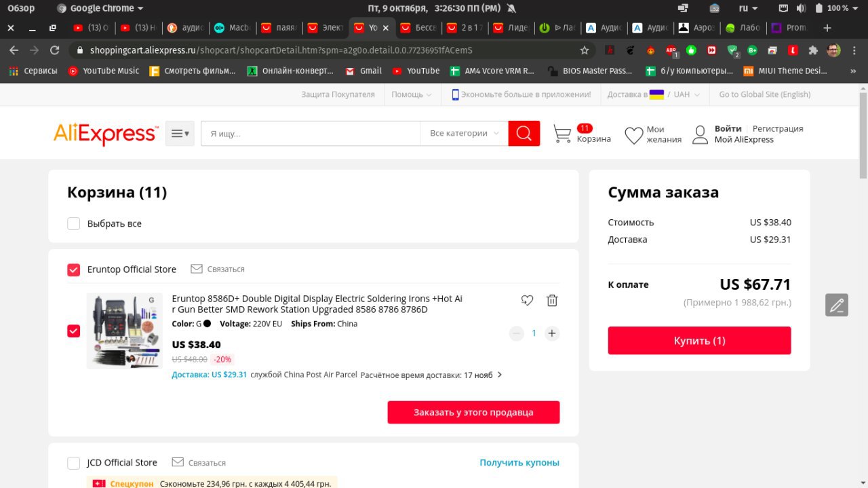Screen dimensions: 868x488
Task: Select the black color G swatch
Action: [207, 324]
